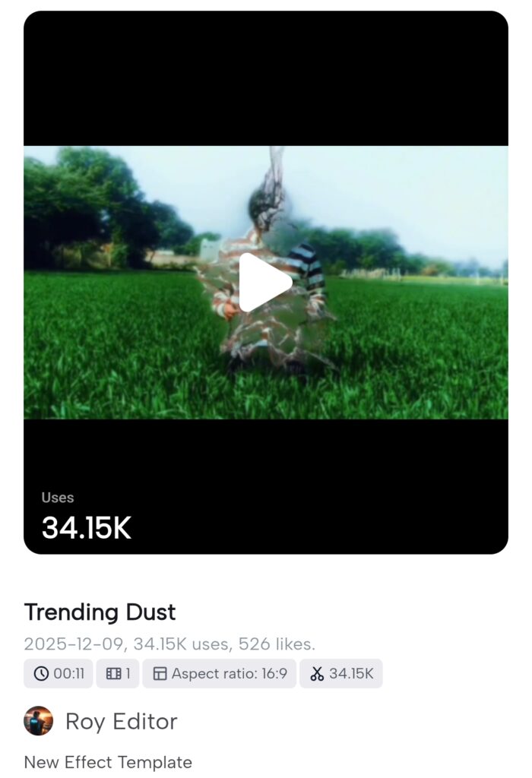The image size is (532, 778).
Task: Click the 526 likes text
Action: click(x=276, y=644)
